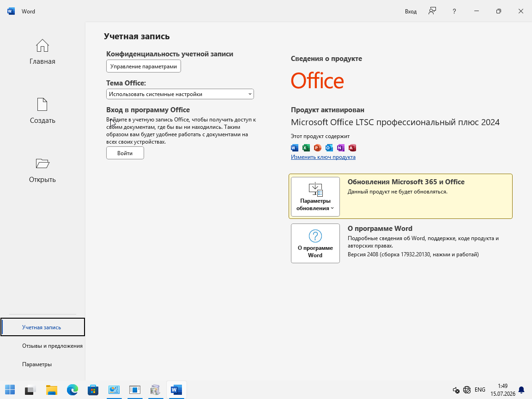Image resolution: width=532 pixels, height=399 pixels.
Task: Click Вход in the title bar
Action: pyautogui.click(x=411, y=11)
